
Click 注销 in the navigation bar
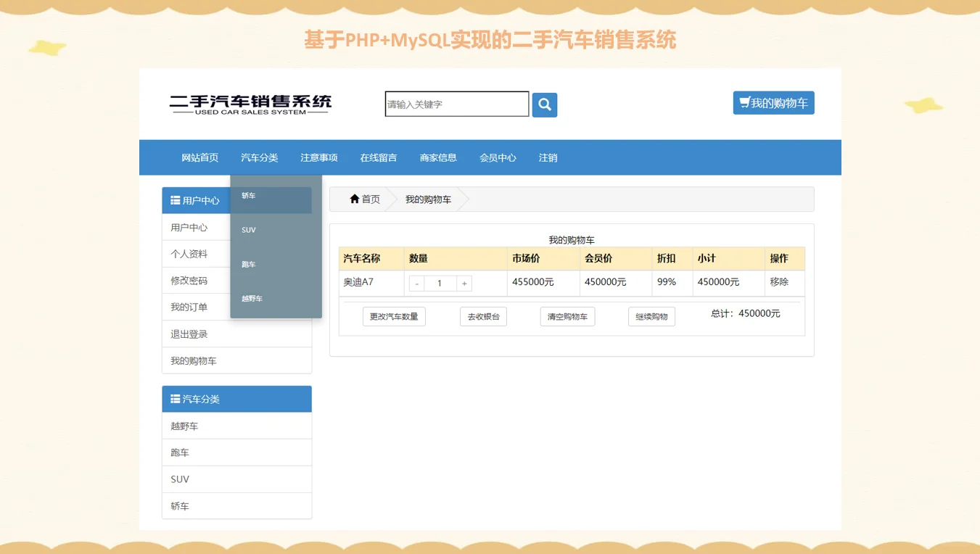click(x=548, y=157)
